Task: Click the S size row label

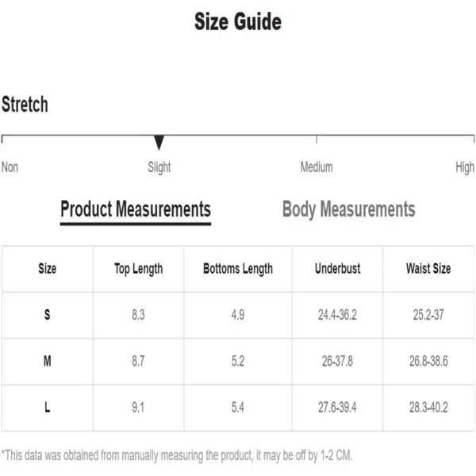Action: point(48,315)
